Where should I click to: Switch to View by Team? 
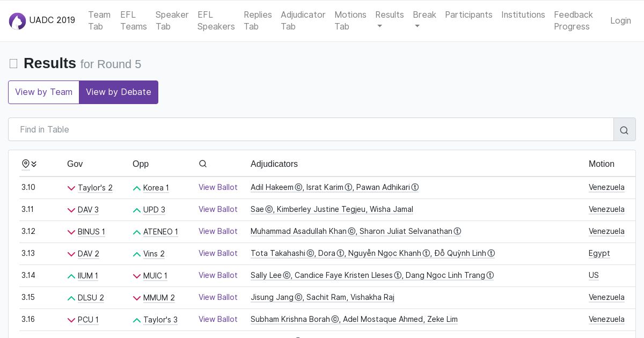coord(43,92)
